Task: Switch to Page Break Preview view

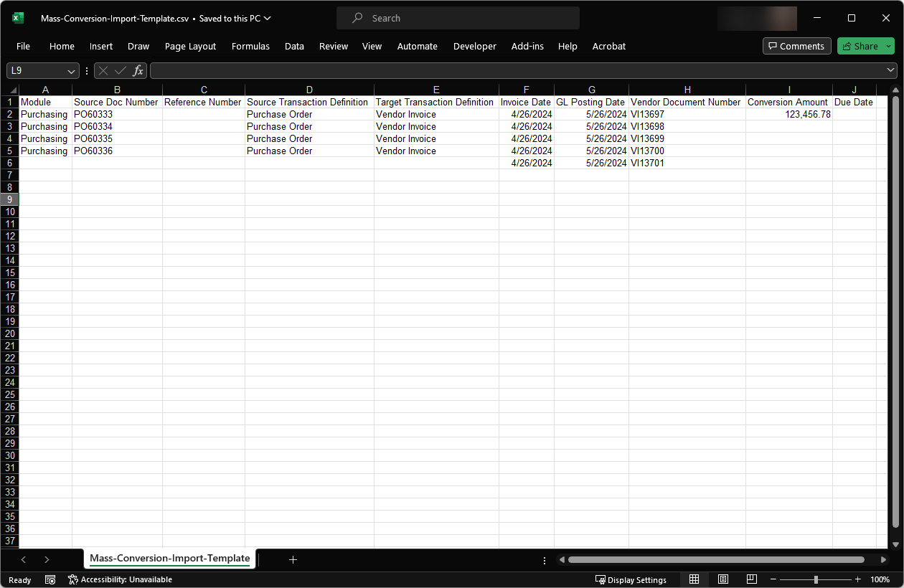Action: point(751,579)
